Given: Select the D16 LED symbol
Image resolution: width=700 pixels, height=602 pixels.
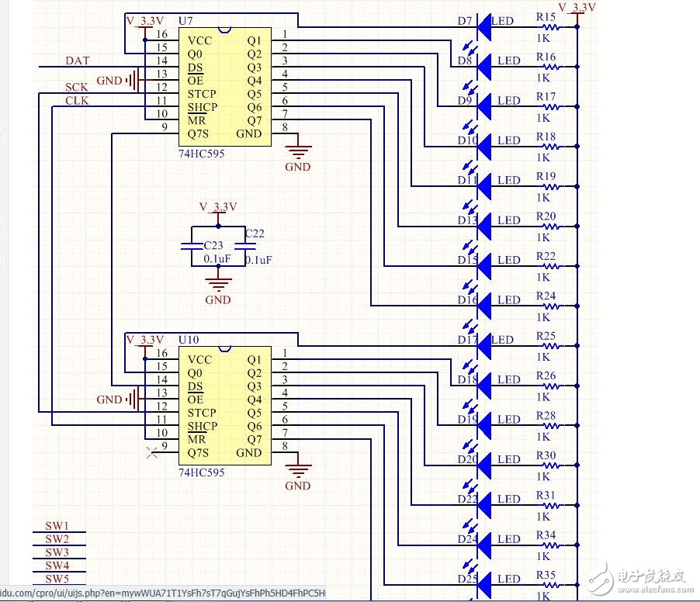Looking at the screenshot, I should [484, 306].
